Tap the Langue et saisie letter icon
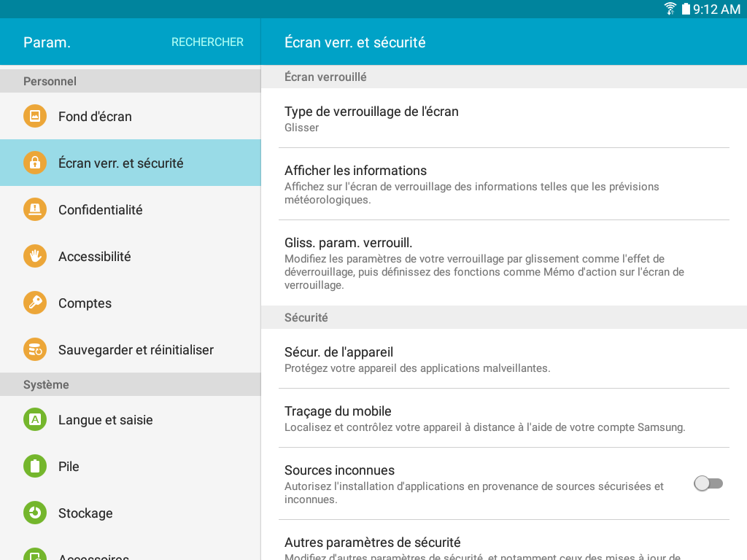 point(35,419)
